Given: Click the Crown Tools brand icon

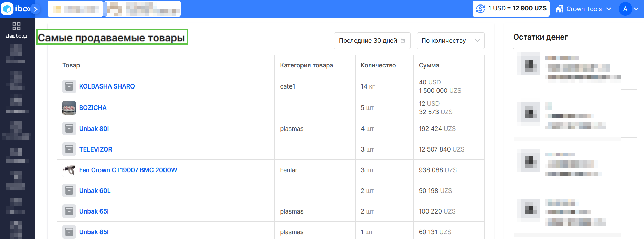Looking at the screenshot, I should point(560,9).
